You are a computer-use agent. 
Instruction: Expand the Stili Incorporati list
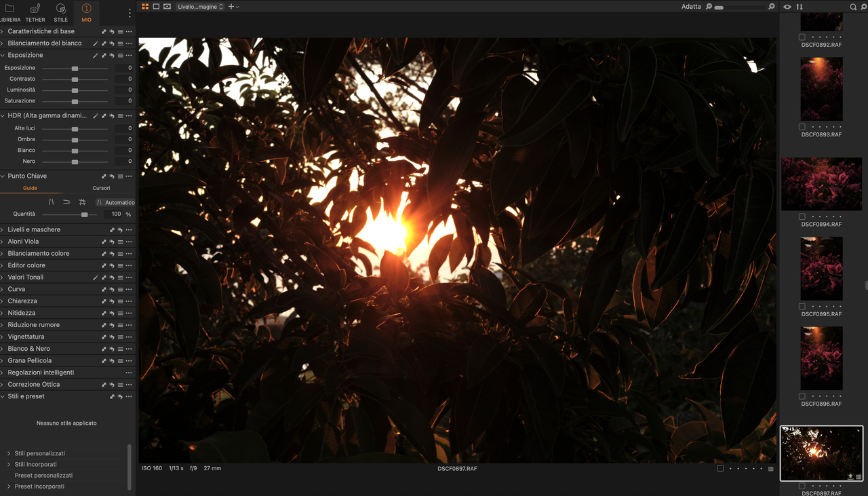pyautogui.click(x=9, y=464)
